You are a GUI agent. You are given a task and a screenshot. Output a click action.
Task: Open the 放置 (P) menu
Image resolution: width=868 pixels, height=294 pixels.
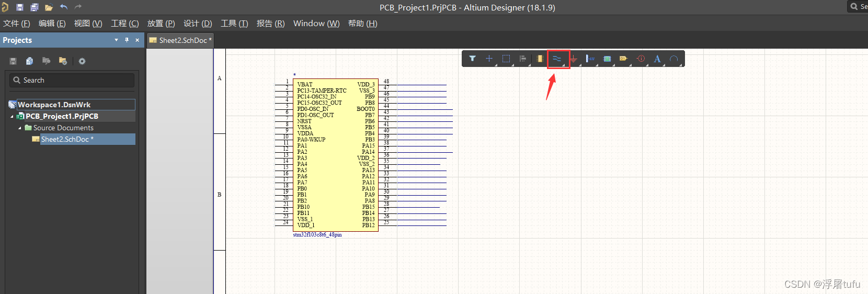tap(161, 24)
